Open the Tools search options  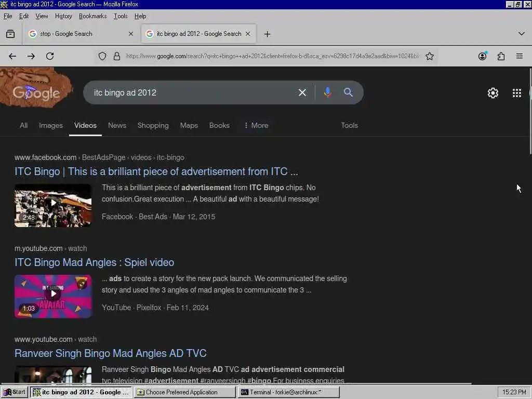coord(349,126)
